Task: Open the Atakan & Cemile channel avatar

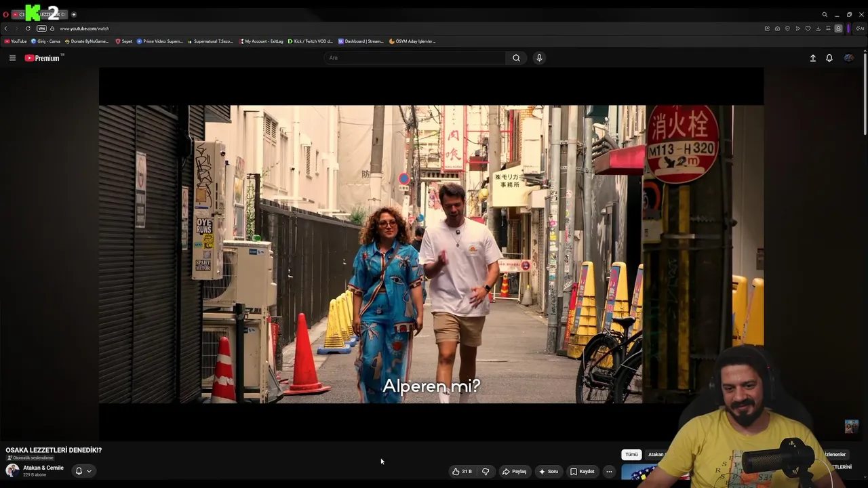Action: [12, 470]
